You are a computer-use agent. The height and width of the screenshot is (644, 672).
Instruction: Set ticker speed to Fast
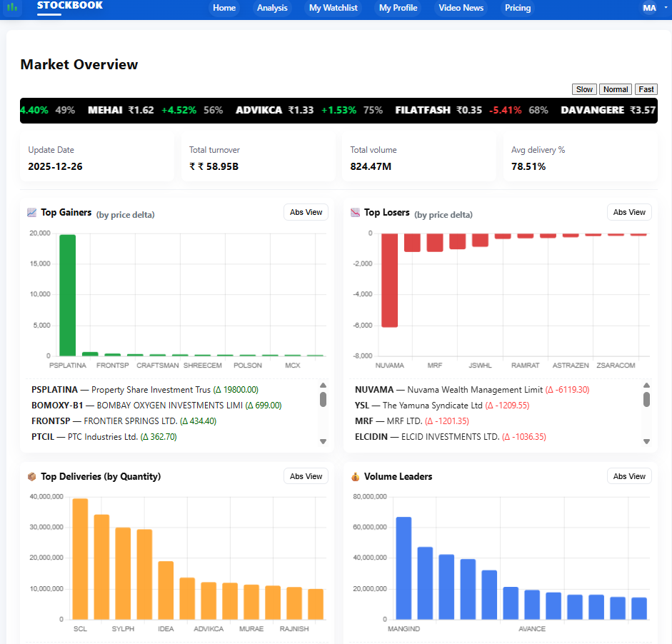[646, 89]
